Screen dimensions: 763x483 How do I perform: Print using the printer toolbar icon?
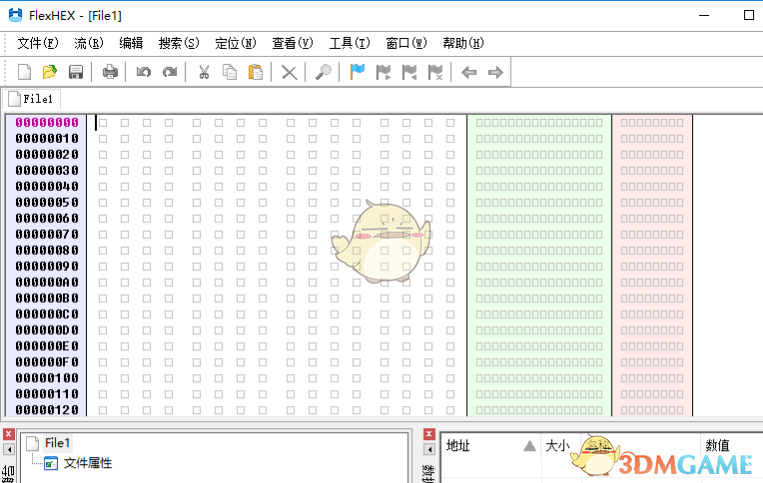110,72
